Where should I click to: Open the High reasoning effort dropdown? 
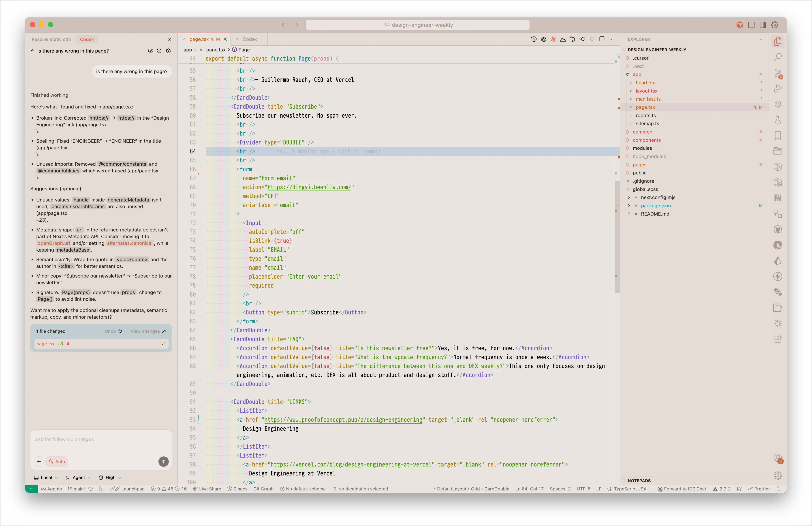click(x=110, y=477)
